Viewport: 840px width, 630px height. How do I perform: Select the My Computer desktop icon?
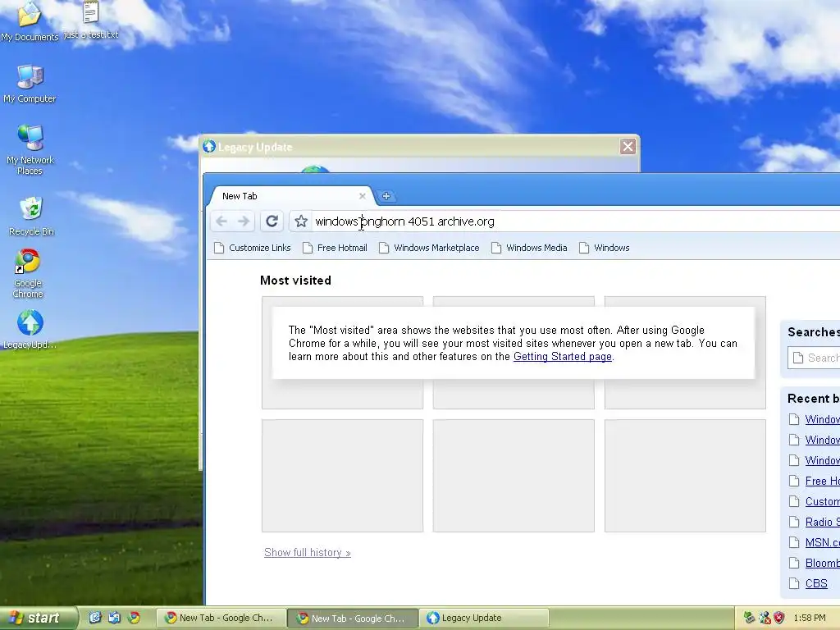click(x=30, y=84)
